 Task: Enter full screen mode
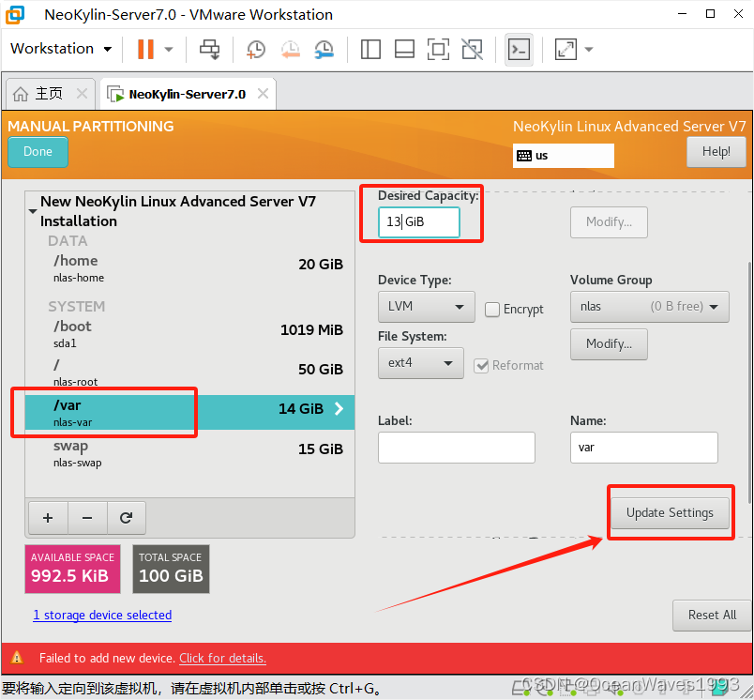[x=438, y=49]
